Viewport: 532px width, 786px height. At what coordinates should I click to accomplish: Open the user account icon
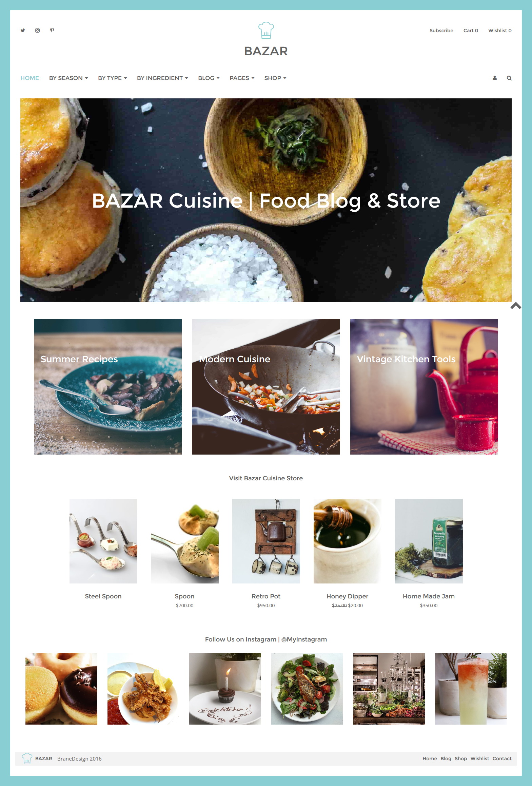(x=494, y=78)
